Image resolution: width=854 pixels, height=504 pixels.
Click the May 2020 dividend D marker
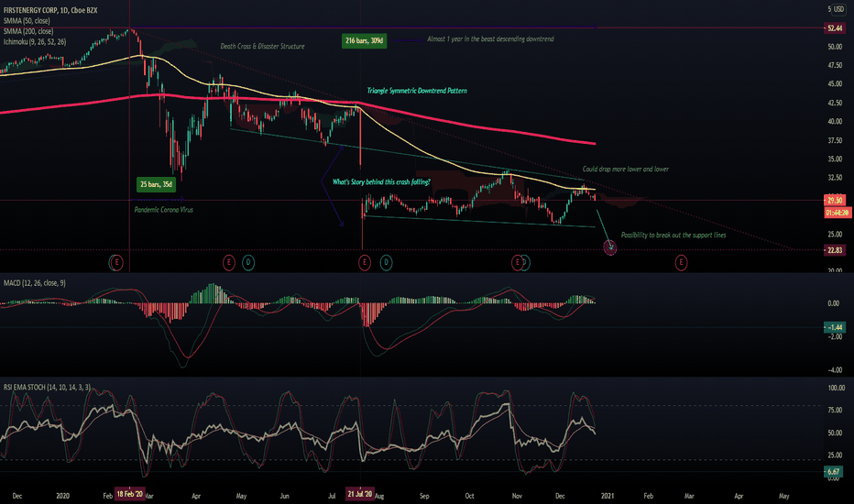(x=248, y=263)
